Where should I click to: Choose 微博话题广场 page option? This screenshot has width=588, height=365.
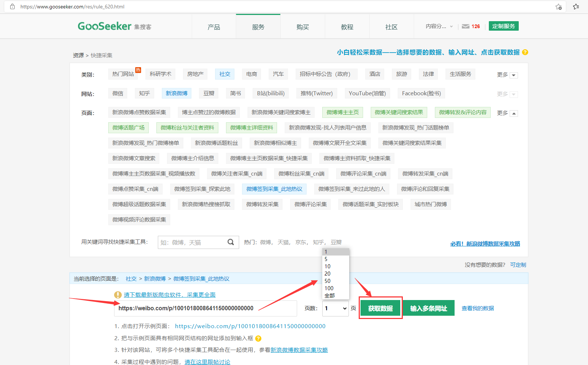coord(128,128)
